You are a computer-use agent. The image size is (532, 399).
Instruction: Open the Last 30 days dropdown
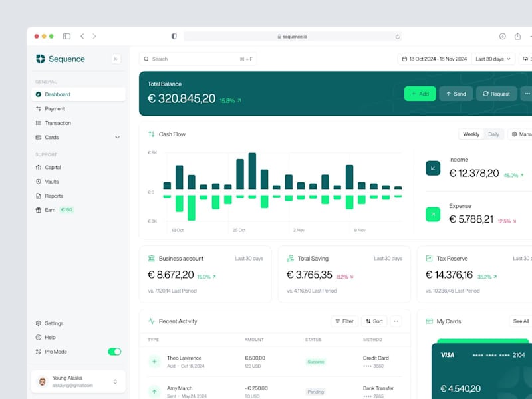pyautogui.click(x=493, y=59)
